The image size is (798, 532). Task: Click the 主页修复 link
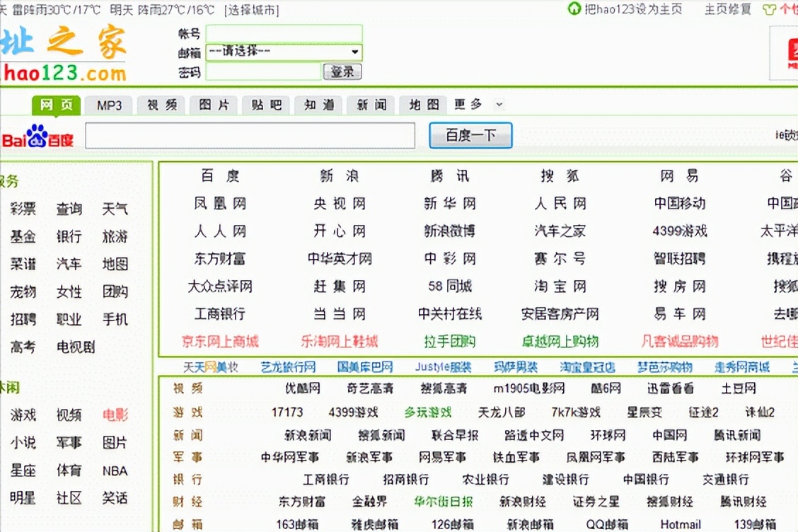pos(727,8)
